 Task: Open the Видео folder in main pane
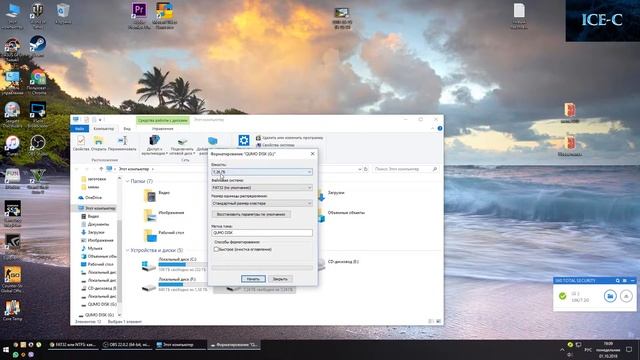click(x=157, y=195)
